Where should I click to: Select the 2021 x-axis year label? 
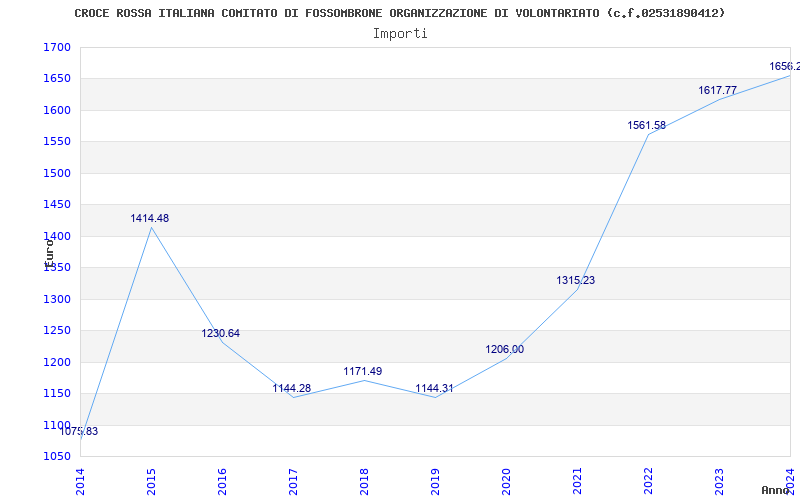point(577,482)
